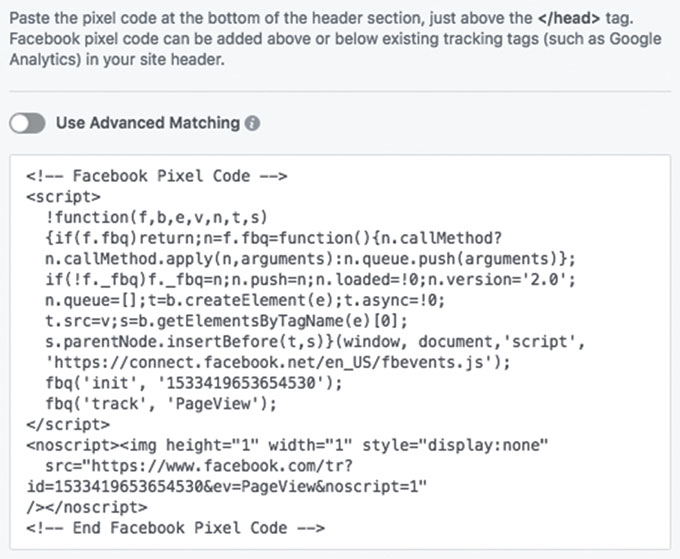This screenshot has width=680, height=559.
Task: Click the s.parentNode.insertBefore code line
Action: coord(315,342)
